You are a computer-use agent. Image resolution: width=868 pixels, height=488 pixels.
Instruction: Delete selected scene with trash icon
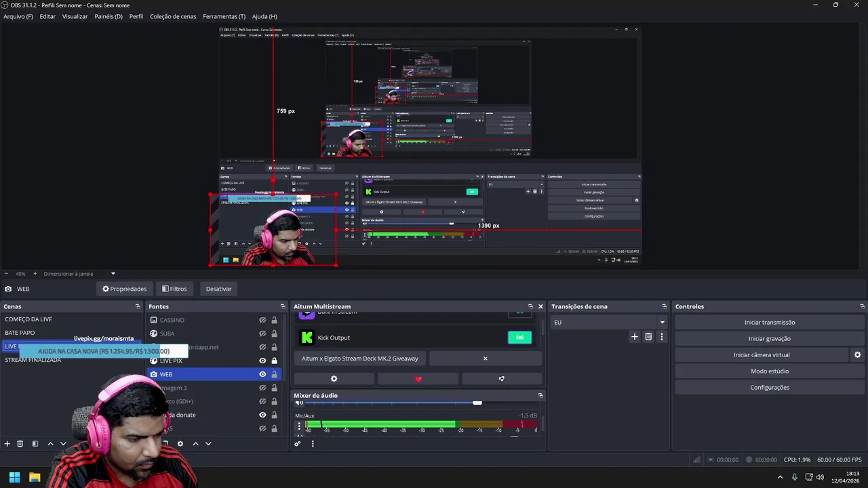(20, 444)
